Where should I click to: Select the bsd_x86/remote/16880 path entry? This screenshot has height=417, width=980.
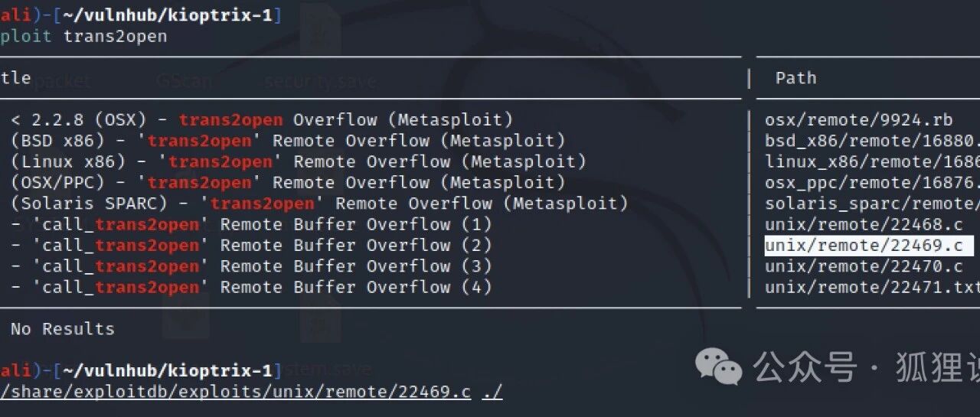coord(872,141)
